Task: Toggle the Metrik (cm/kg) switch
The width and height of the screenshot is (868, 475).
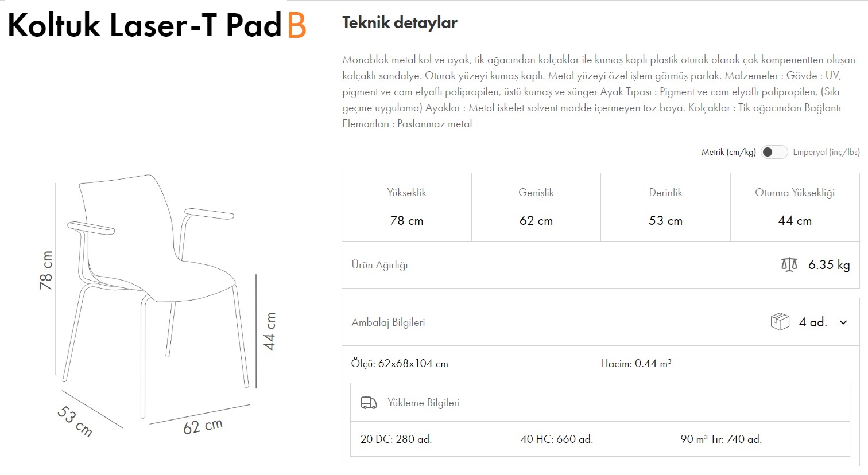Action: pyautogui.click(x=774, y=151)
